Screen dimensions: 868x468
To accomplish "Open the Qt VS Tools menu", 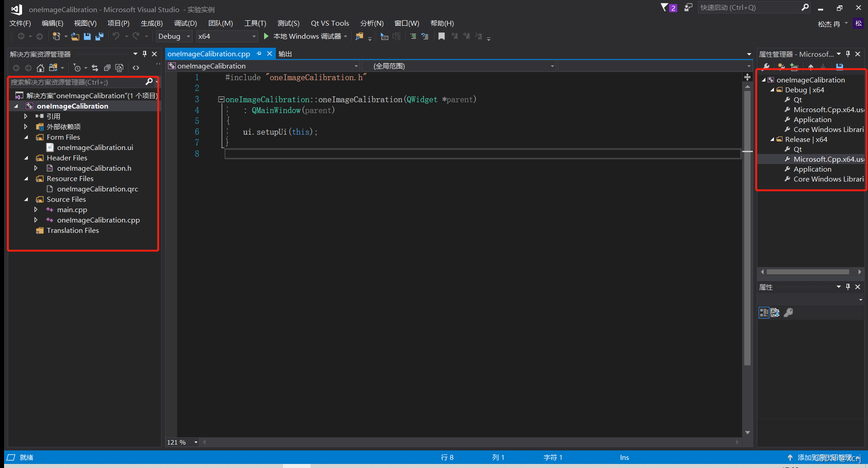I will click(330, 23).
